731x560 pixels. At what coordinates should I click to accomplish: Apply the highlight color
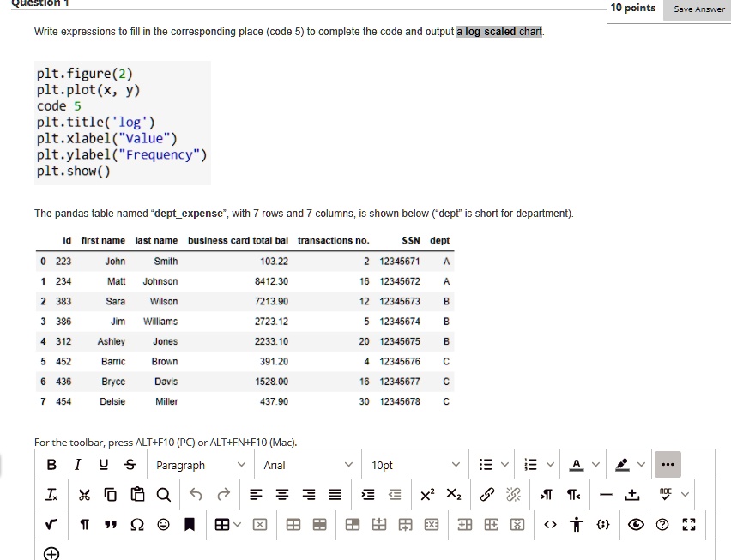pyautogui.click(x=622, y=465)
